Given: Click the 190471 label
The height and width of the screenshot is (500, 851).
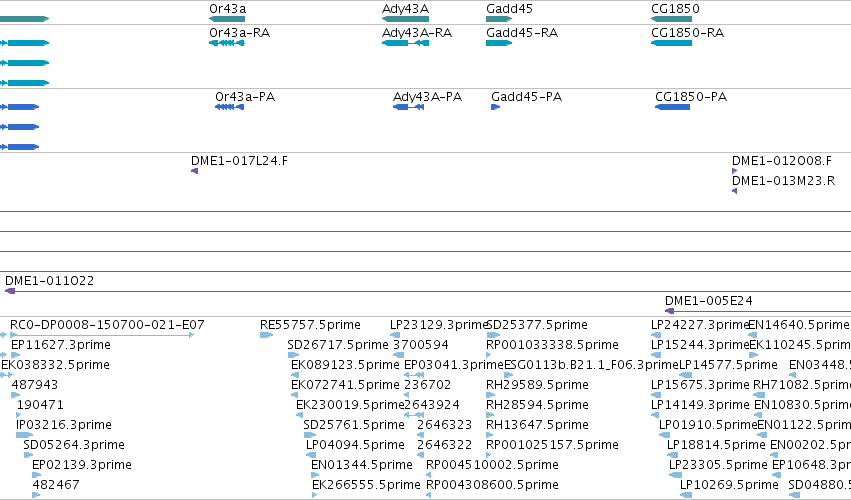Looking at the screenshot, I should (x=40, y=405).
